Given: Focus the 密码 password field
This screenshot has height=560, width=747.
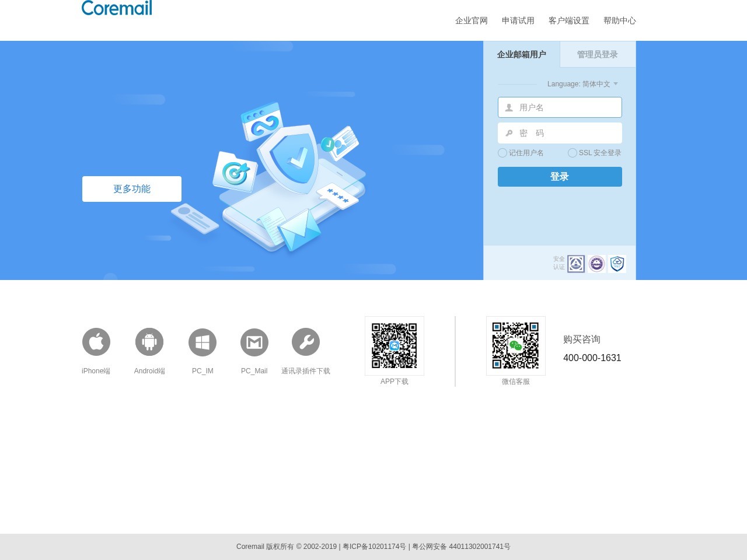Looking at the screenshot, I should pos(566,133).
